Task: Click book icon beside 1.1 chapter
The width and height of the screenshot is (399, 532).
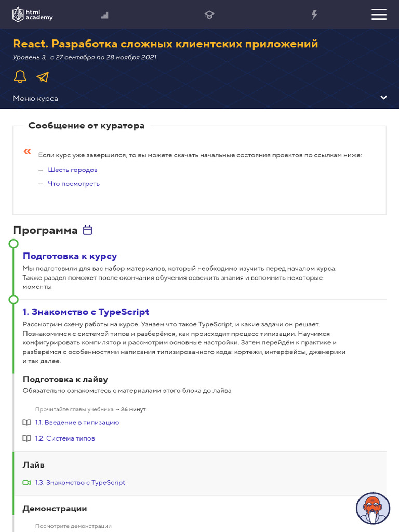Action: coord(26,423)
